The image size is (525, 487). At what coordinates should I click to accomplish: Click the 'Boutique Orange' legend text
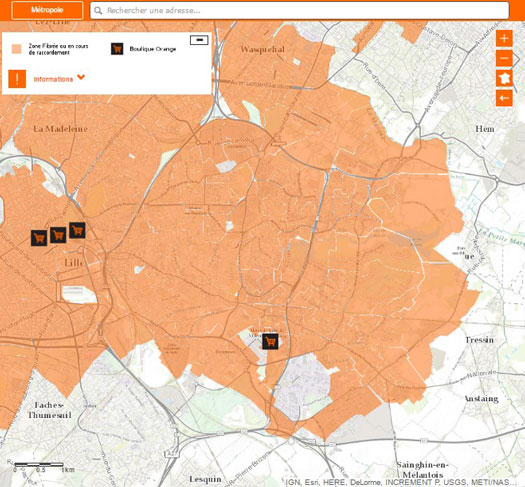tap(153, 49)
